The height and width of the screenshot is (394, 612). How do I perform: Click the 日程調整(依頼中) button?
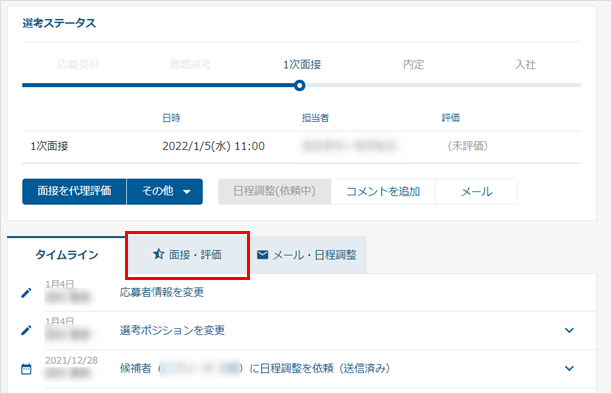tap(274, 191)
